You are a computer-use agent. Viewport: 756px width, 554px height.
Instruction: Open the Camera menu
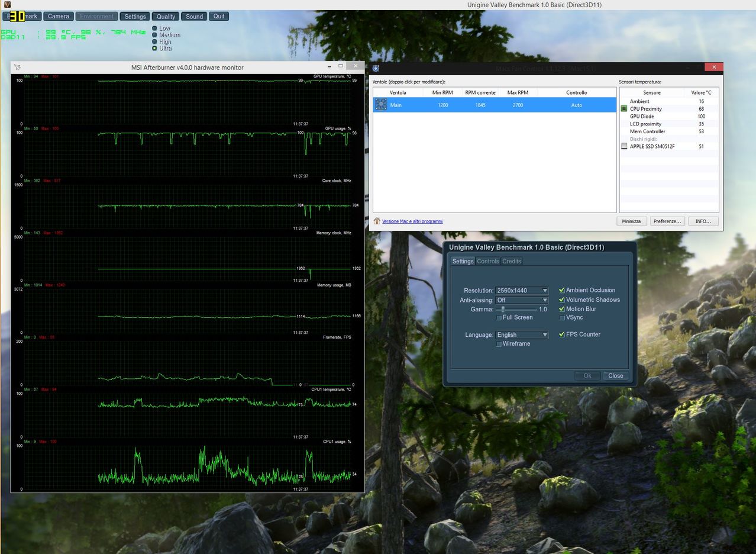(58, 17)
